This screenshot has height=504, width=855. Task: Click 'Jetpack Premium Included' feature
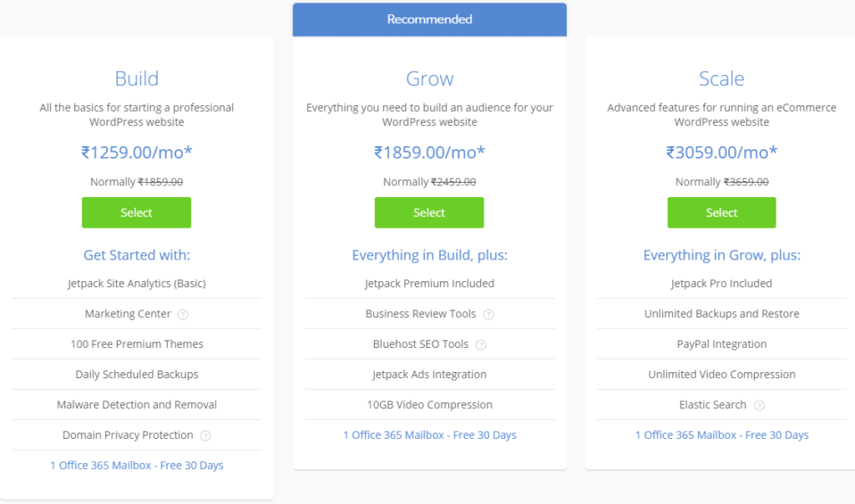(x=430, y=284)
